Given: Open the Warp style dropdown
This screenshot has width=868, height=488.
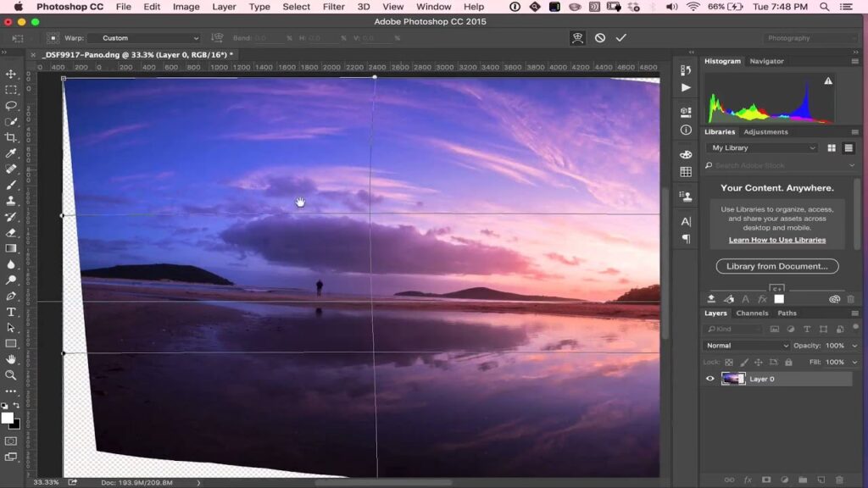Looking at the screenshot, I should tap(150, 38).
